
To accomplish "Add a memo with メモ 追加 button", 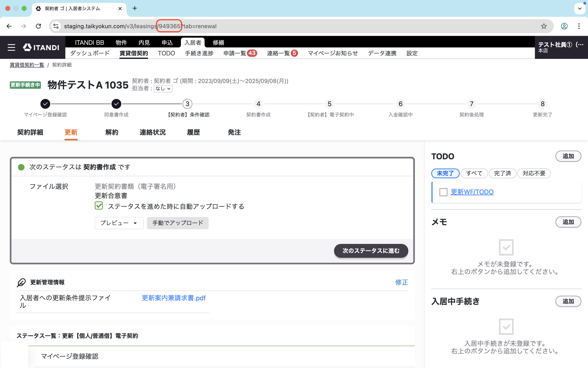I will pyautogui.click(x=568, y=222).
